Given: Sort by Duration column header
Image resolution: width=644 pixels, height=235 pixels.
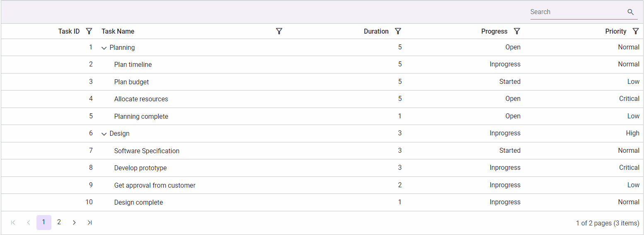Looking at the screenshot, I should [x=376, y=31].
